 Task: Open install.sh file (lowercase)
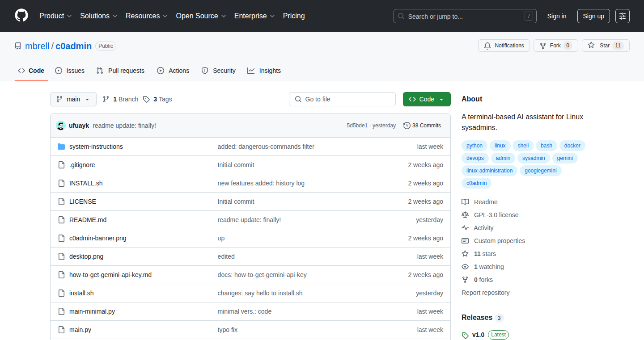point(81,293)
